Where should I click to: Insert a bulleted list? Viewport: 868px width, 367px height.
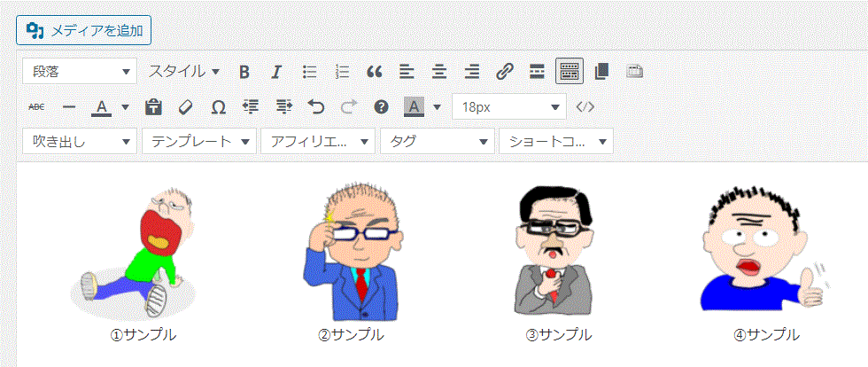[310, 71]
